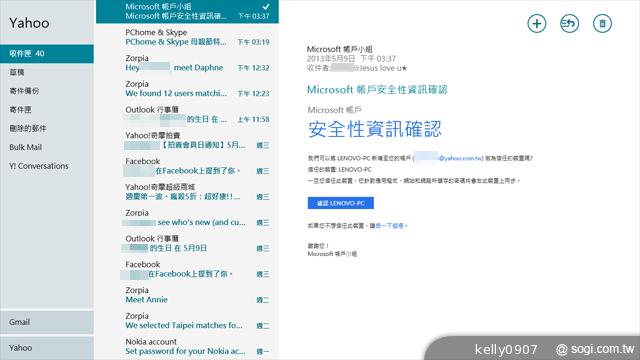Image resolution: width=640 pixels, height=360 pixels.
Task: Click the sender name Microsoft 帳戶小組 in header
Action: tap(340, 49)
